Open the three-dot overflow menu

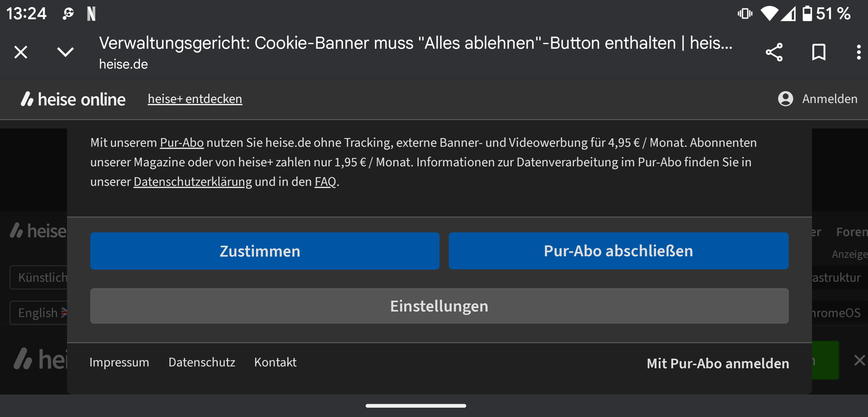coord(858,52)
